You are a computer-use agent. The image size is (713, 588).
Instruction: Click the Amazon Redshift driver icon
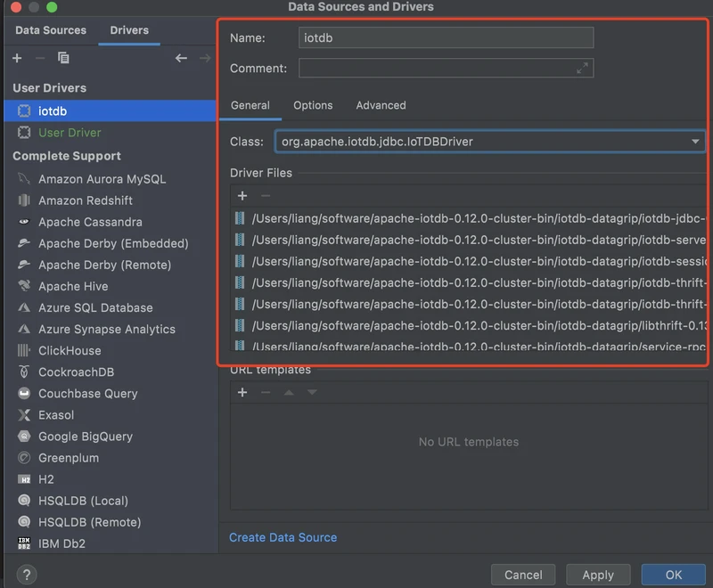(24, 200)
